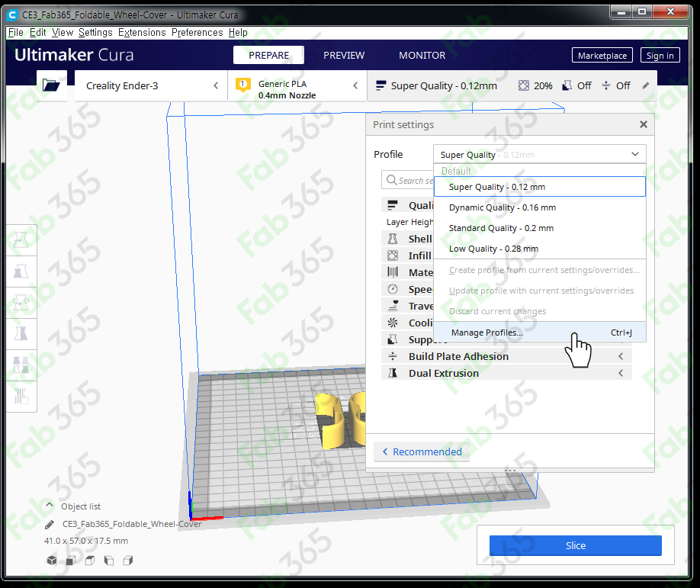Click the support icon in summary bar
700x588 pixels.
tap(567, 85)
